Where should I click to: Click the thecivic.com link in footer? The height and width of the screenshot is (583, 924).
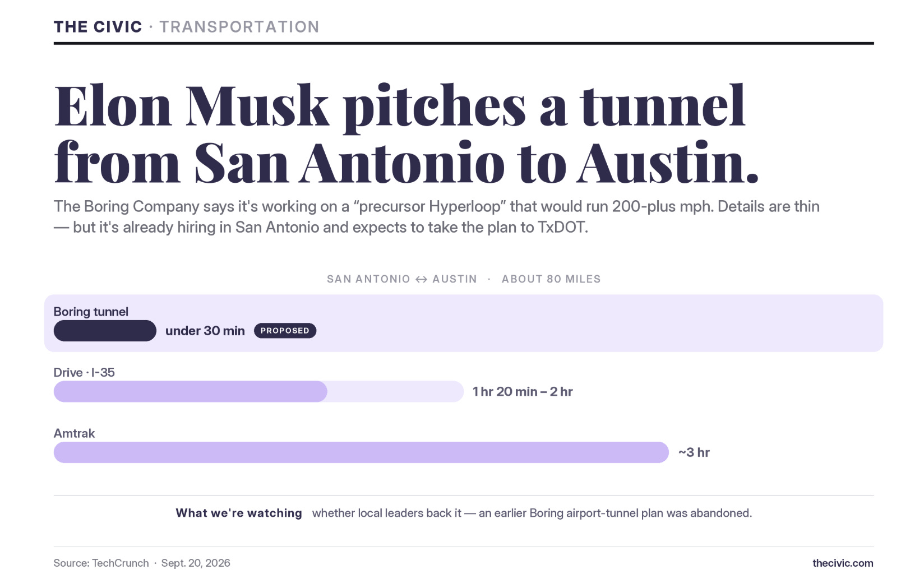[843, 563]
